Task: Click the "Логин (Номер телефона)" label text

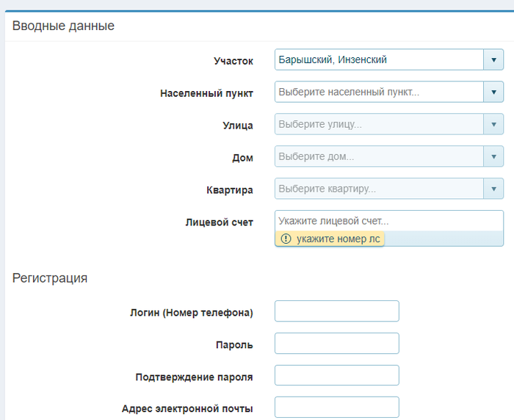Action: pyautogui.click(x=191, y=313)
